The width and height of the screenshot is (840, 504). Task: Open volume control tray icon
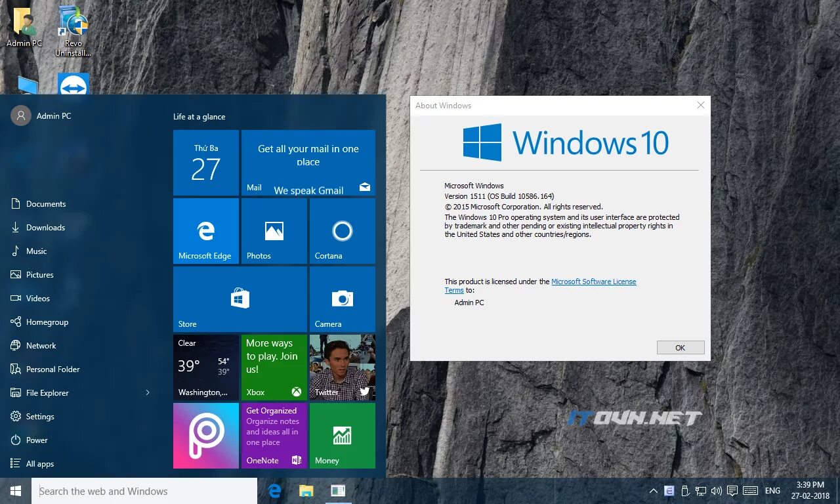click(x=717, y=491)
